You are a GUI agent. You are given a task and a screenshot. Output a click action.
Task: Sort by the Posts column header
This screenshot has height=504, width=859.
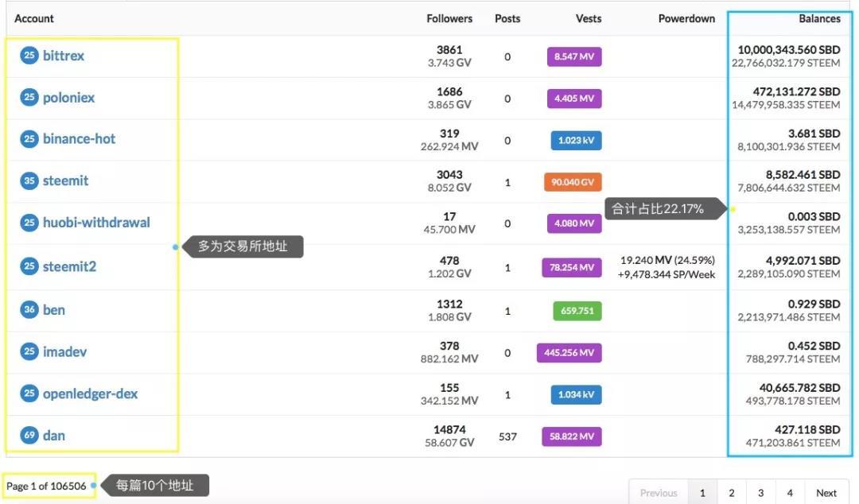507,18
